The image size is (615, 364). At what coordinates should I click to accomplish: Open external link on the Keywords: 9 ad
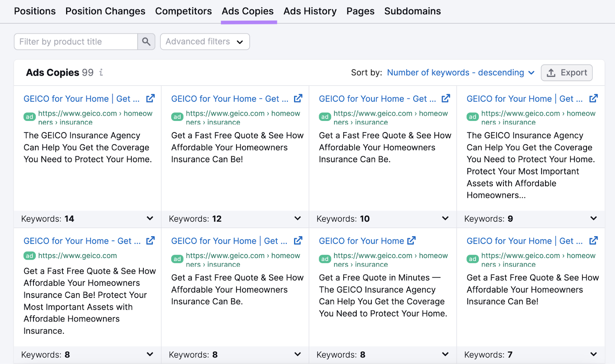pos(593,98)
